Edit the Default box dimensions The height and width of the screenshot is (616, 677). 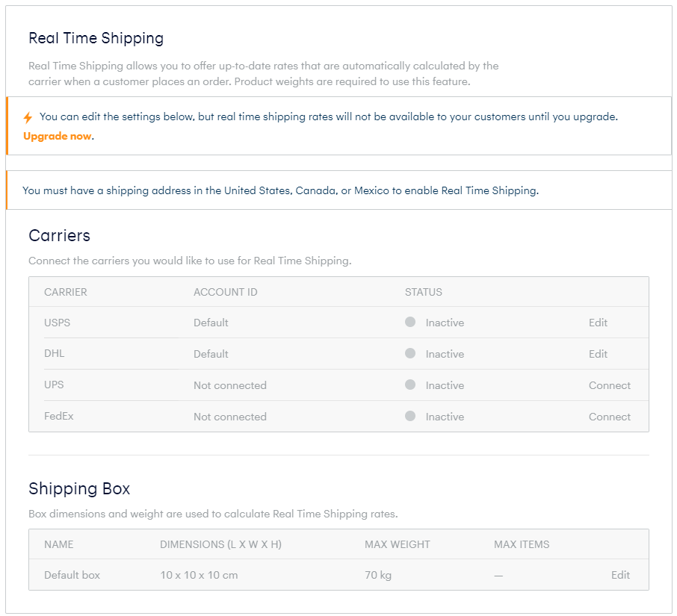pos(620,575)
